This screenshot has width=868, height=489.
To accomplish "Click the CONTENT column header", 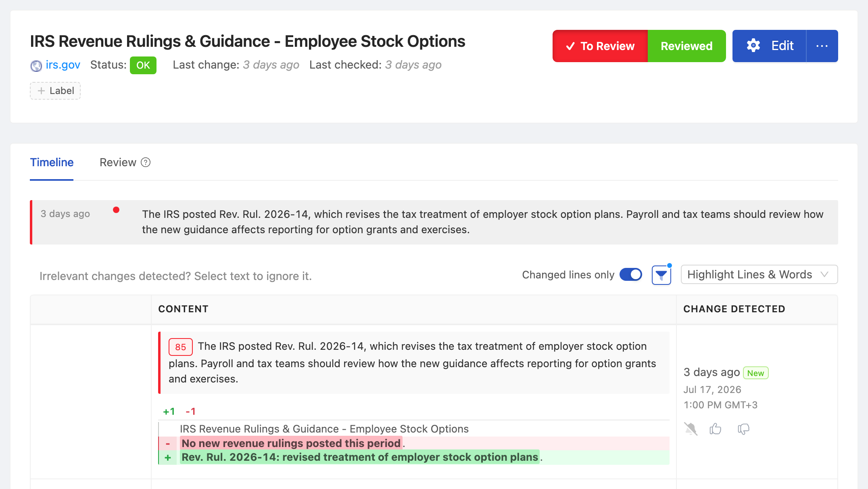I will tap(183, 309).
